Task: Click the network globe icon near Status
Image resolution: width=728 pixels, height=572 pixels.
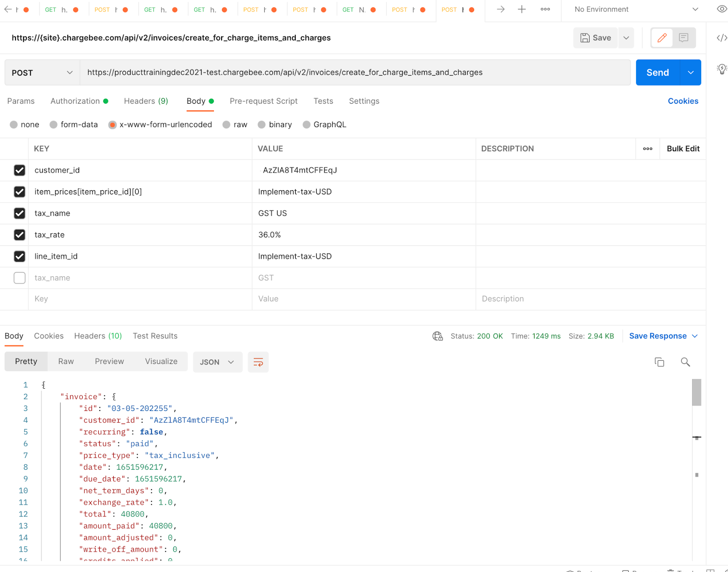Action: [x=437, y=336]
